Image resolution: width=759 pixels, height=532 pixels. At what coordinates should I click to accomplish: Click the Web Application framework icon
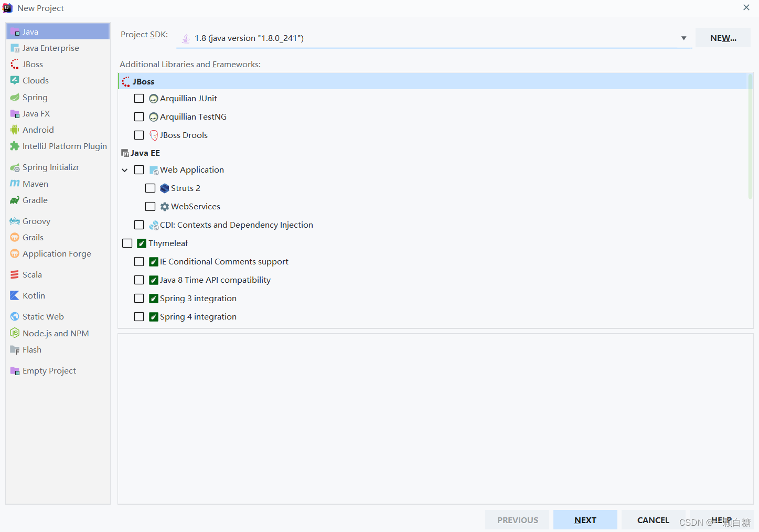154,170
